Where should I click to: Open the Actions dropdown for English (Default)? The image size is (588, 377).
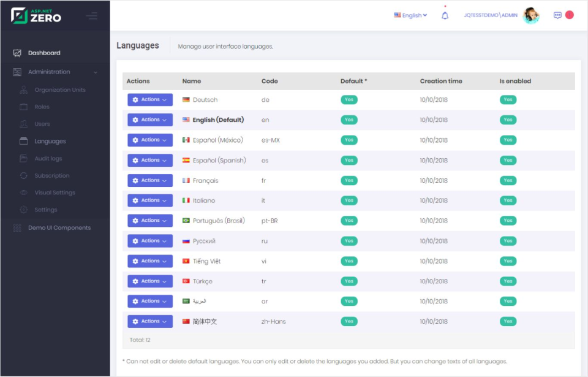[149, 120]
